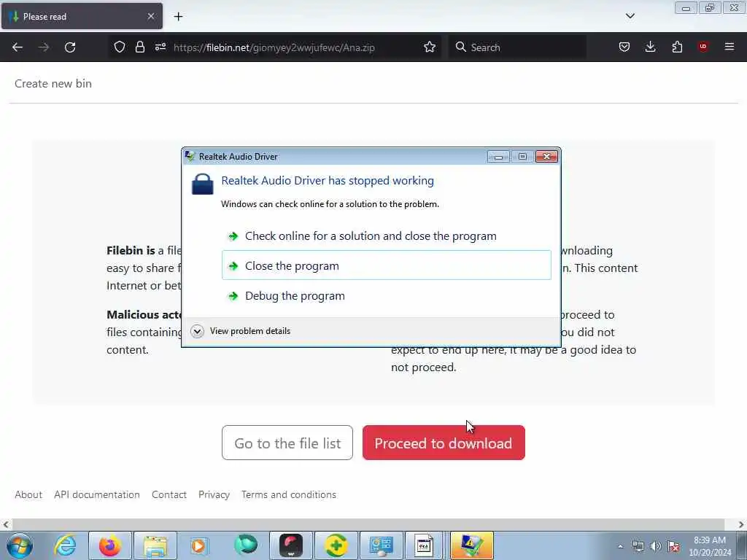Open the Action Center flag tray icon

coord(673,546)
